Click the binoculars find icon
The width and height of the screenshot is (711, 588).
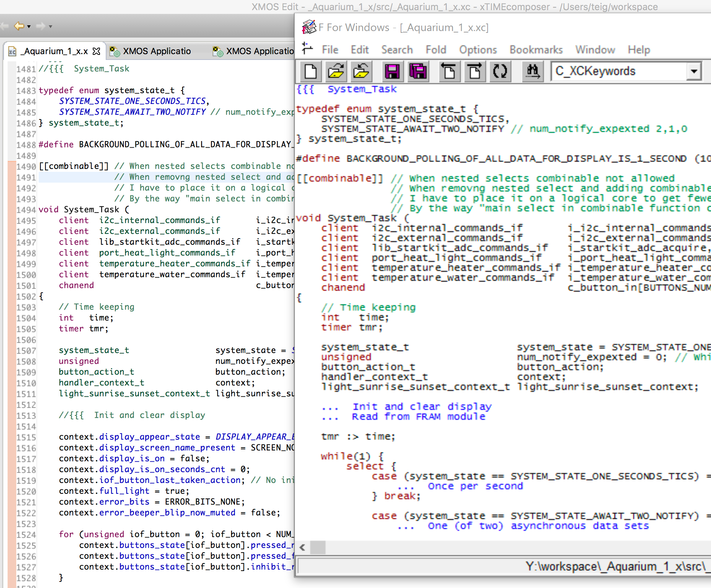coord(532,71)
